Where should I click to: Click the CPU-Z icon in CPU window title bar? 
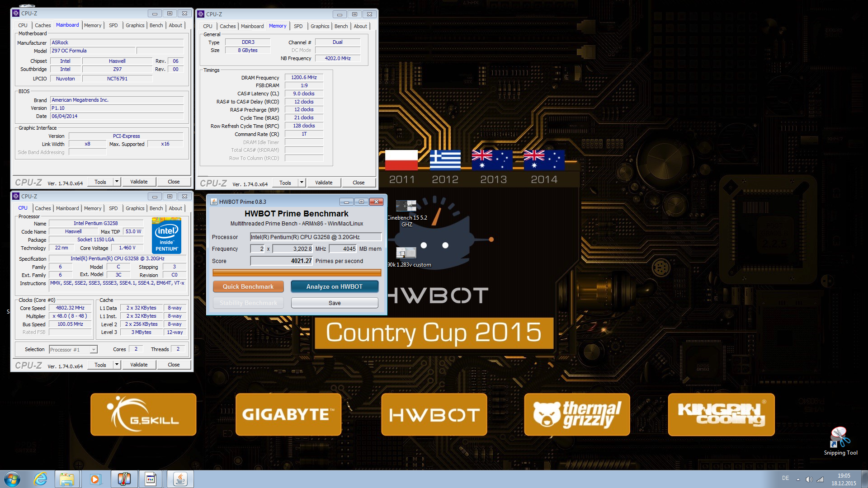click(16, 196)
